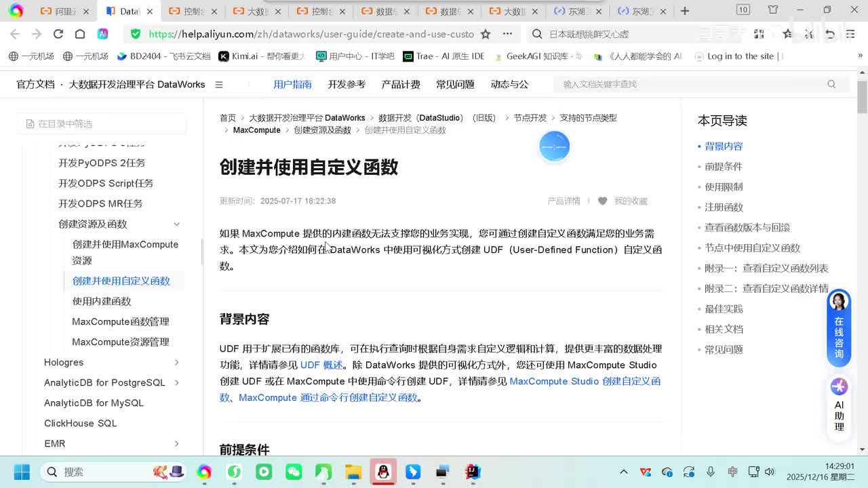Open 创建并使用MaxCompute资源 in sidebar
This screenshot has height=488, width=868.
click(x=125, y=252)
